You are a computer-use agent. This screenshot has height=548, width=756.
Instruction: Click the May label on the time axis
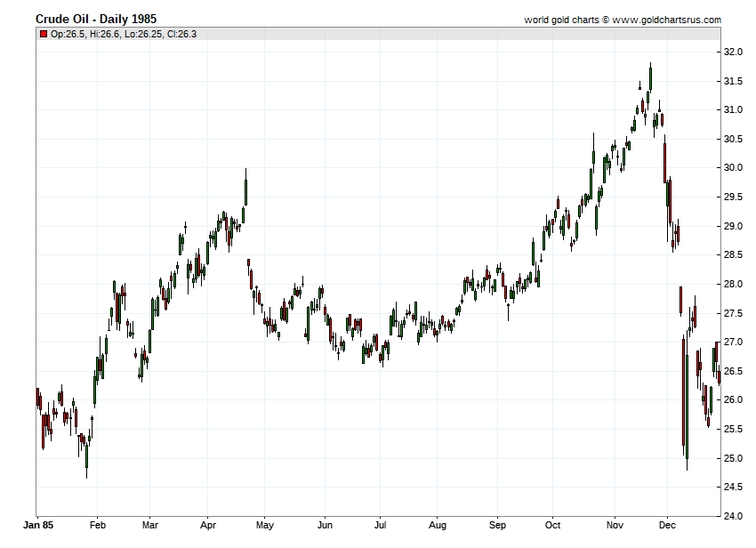click(x=265, y=526)
